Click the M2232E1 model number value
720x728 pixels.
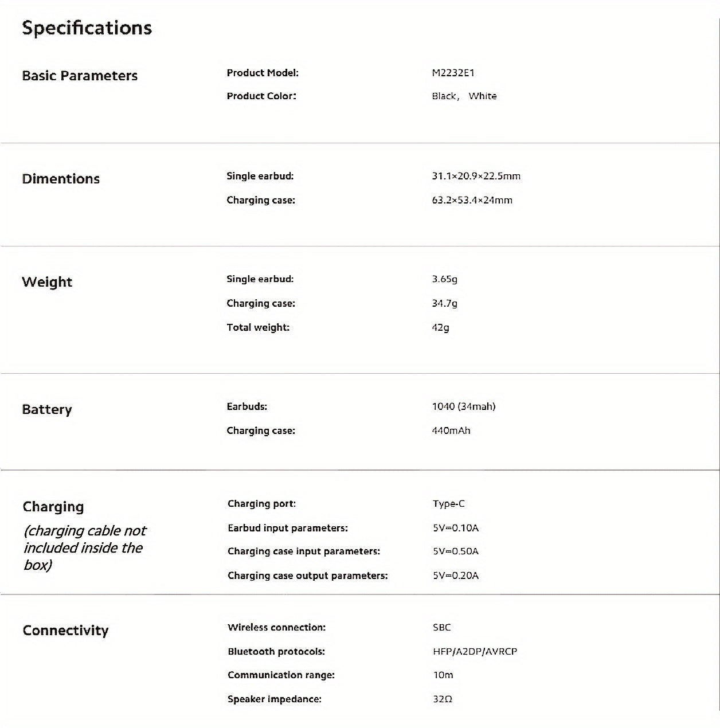coord(453,73)
